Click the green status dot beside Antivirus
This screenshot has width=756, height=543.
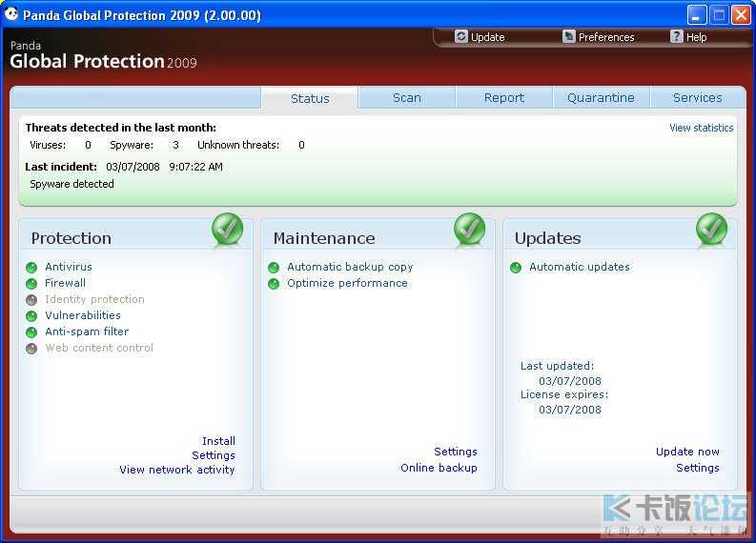[31, 268]
